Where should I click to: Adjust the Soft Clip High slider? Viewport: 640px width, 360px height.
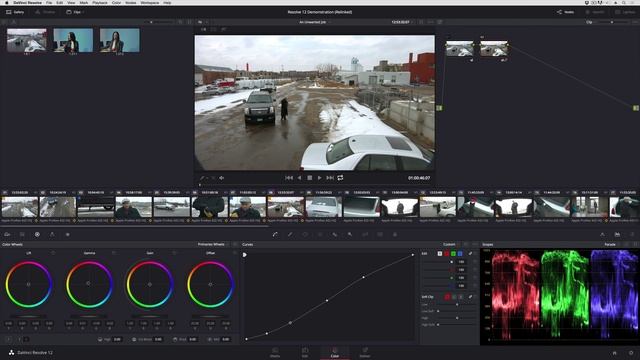pos(457,318)
